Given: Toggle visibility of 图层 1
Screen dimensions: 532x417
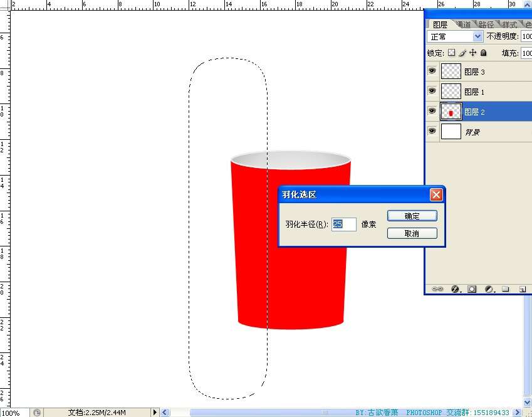Looking at the screenshot, I should (432, 92).
